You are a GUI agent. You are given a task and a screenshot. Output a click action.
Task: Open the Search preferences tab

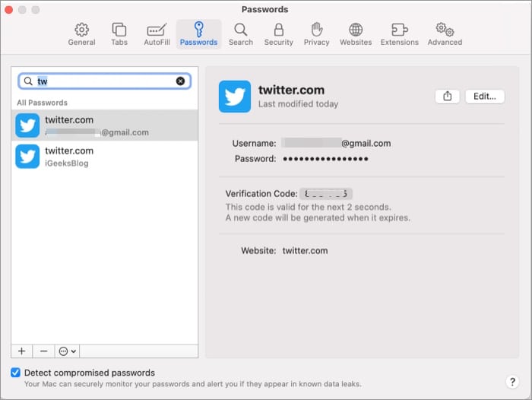[241, 34]
